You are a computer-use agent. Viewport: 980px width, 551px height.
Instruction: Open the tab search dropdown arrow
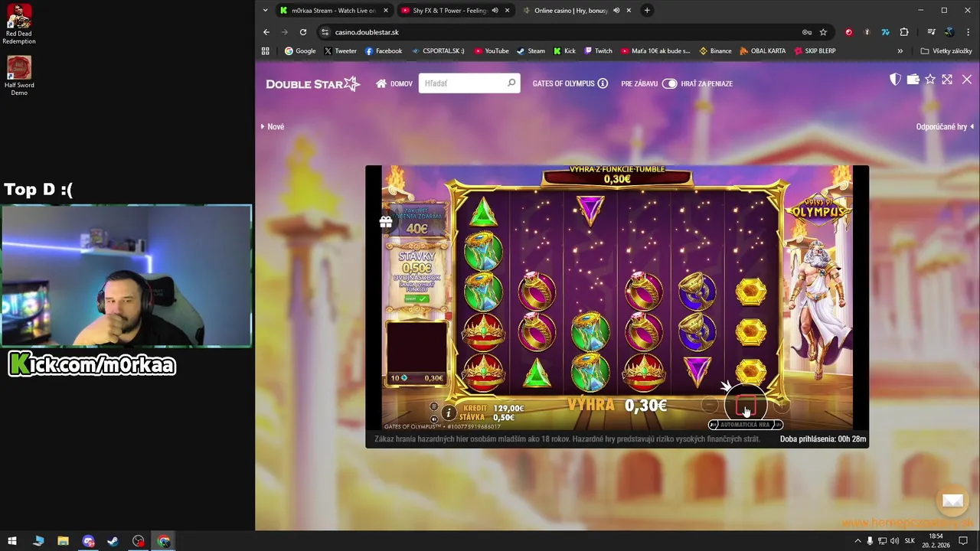(265, 10)
